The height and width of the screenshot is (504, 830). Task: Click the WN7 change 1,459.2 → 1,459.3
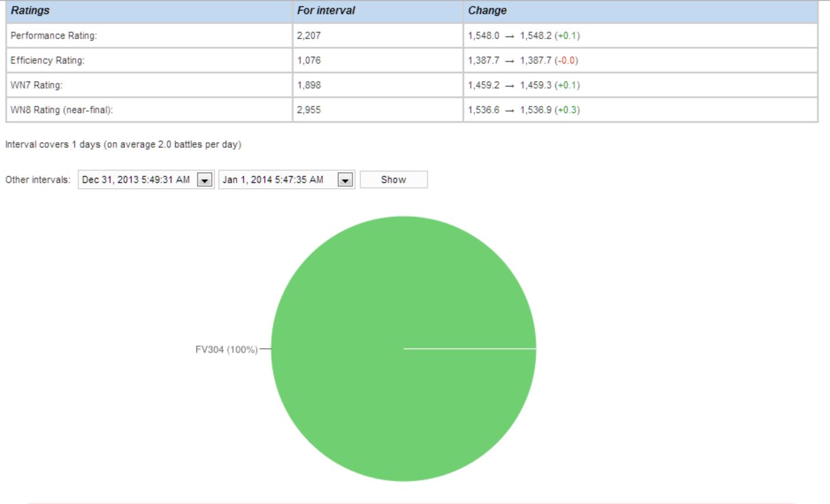click(x=524, y=85)
